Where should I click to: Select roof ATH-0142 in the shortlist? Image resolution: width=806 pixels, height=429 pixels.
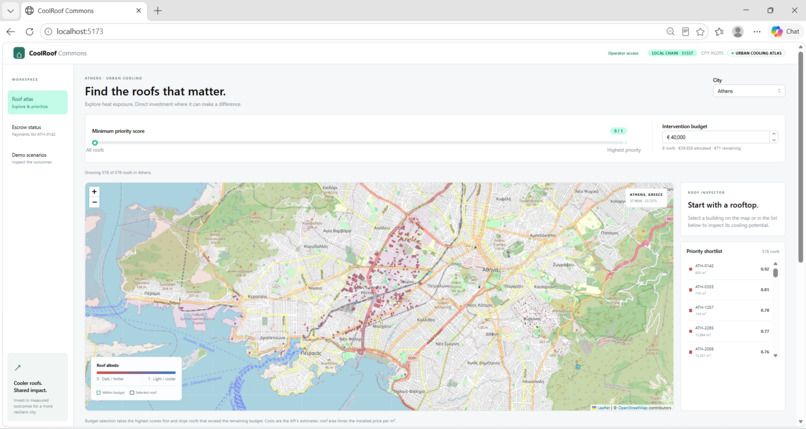[729, 269]
